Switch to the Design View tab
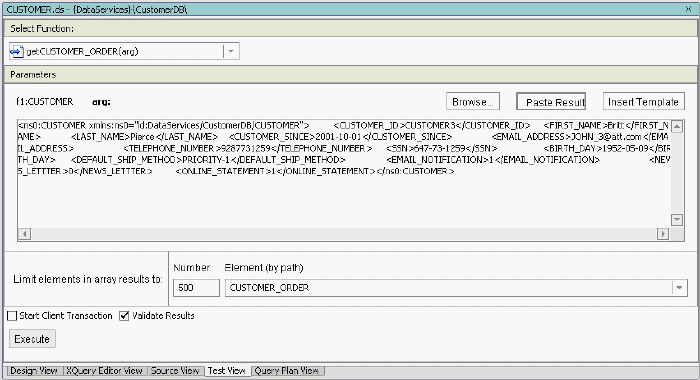700x380 pixels. click(x=34, y=371)
